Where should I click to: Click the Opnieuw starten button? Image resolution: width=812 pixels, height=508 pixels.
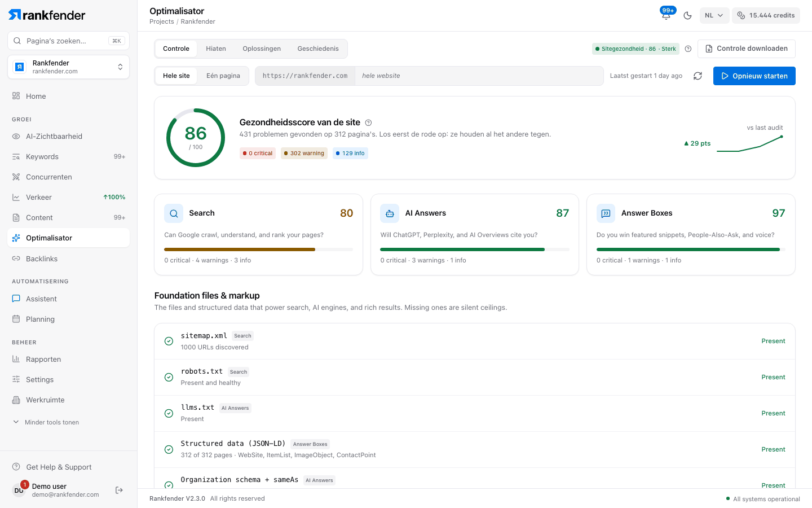(754, 76)
